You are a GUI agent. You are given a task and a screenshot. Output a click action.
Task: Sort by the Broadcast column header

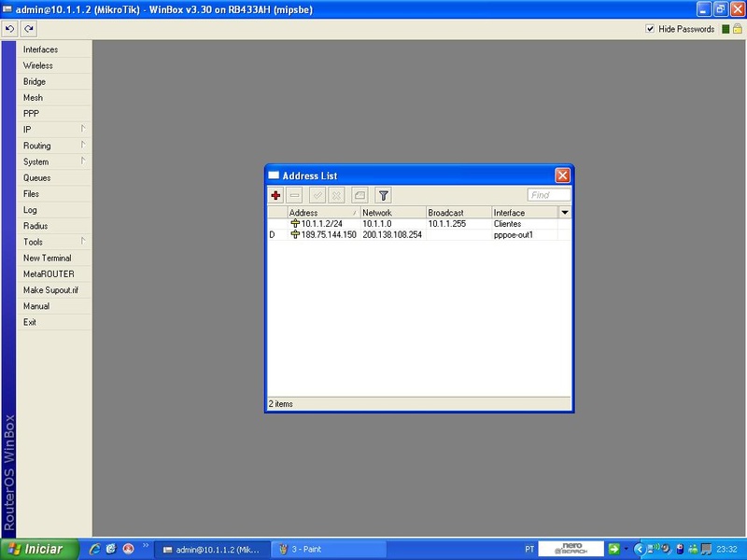458,213
